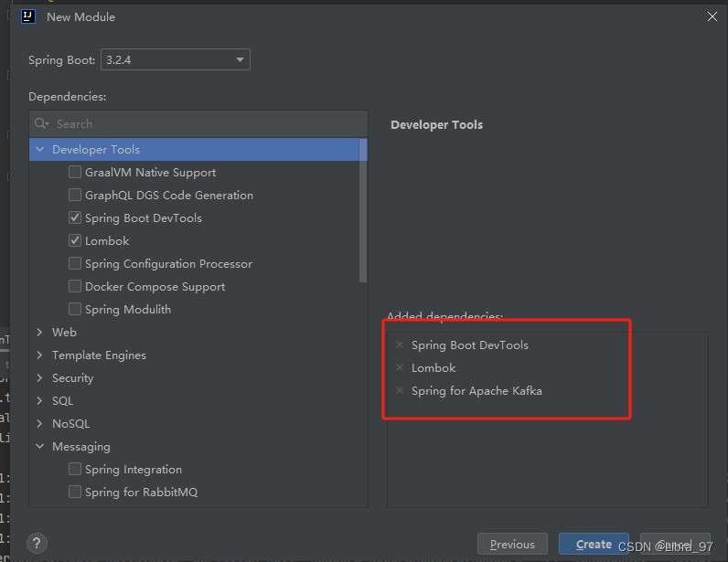
Task: Select the Template Engines tree label
Action: coord(99,355)
